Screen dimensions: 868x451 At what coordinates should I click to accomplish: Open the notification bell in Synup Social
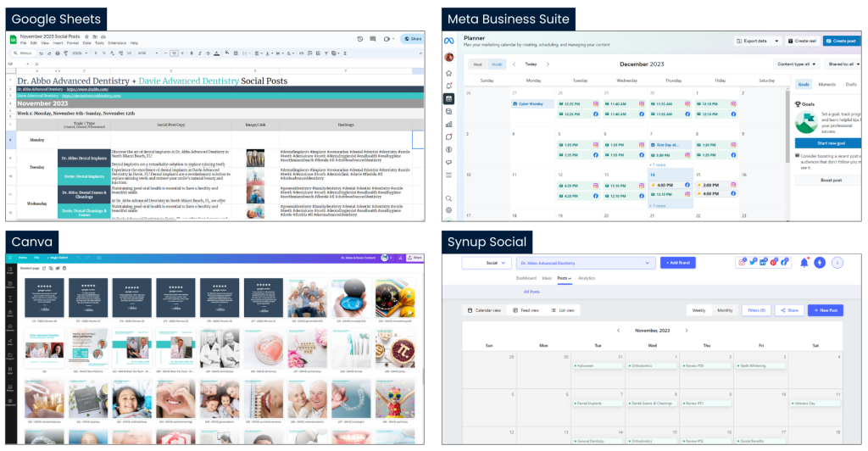tap(804, 263)
